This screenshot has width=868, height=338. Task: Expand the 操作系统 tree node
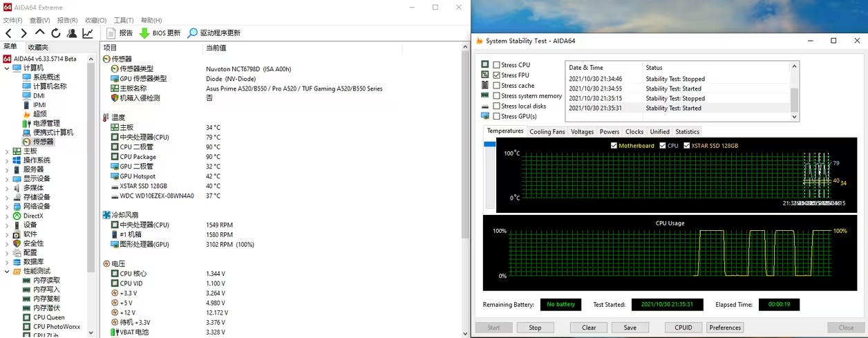tap(7, 160)
